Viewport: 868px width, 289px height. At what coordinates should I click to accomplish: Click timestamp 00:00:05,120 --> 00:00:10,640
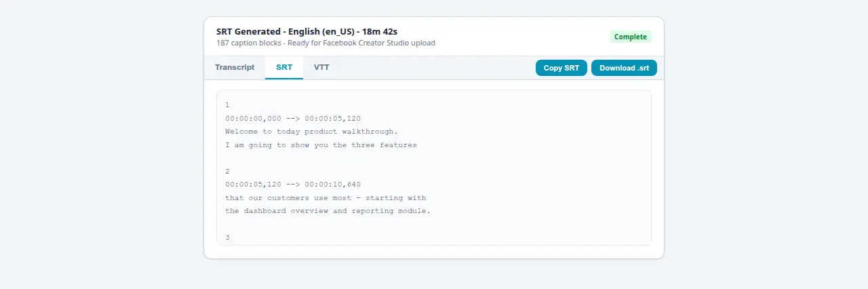(293, 185)
